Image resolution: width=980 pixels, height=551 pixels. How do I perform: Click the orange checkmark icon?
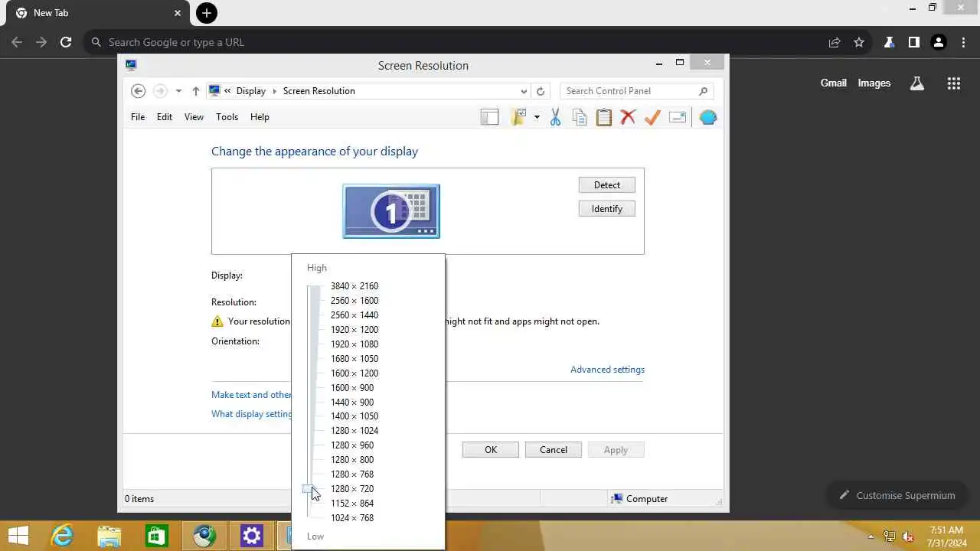point(652,117)
